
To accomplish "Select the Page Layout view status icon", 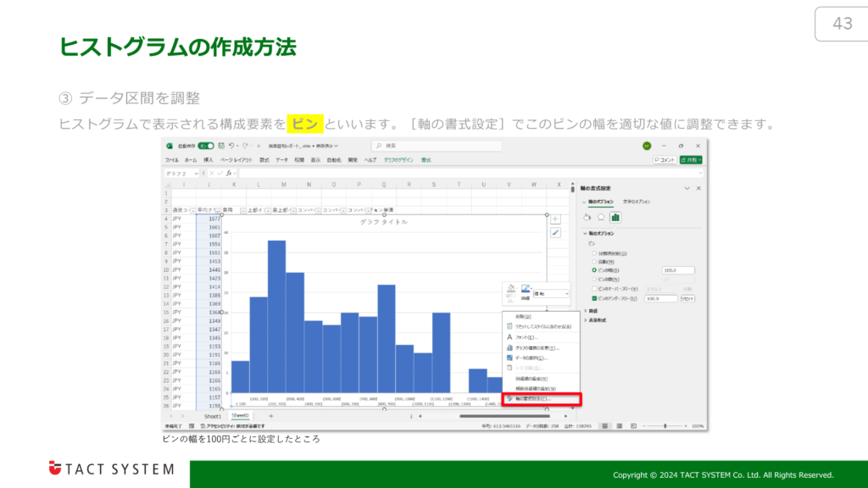I will [x=619, y=426].
